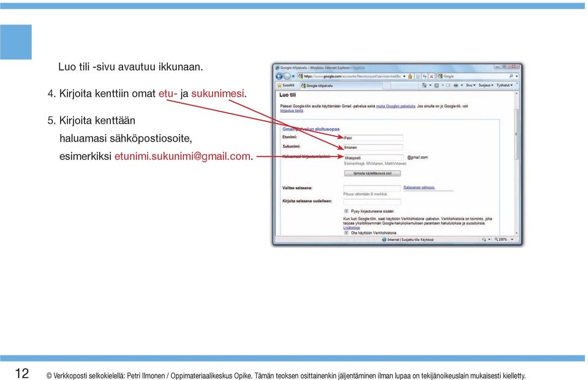Viewport: 588px width, 380px height.
Task: Select the Google-tilipalvelu tab
Action: (x=341, y=86)
